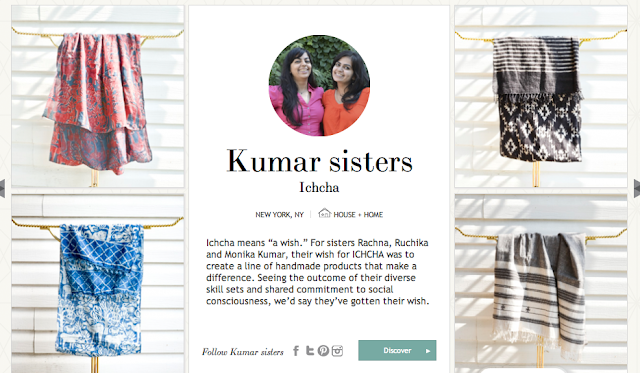Screen dimensions: 640x373
Task: Click the Instagram camera icon
Action: 337,351
